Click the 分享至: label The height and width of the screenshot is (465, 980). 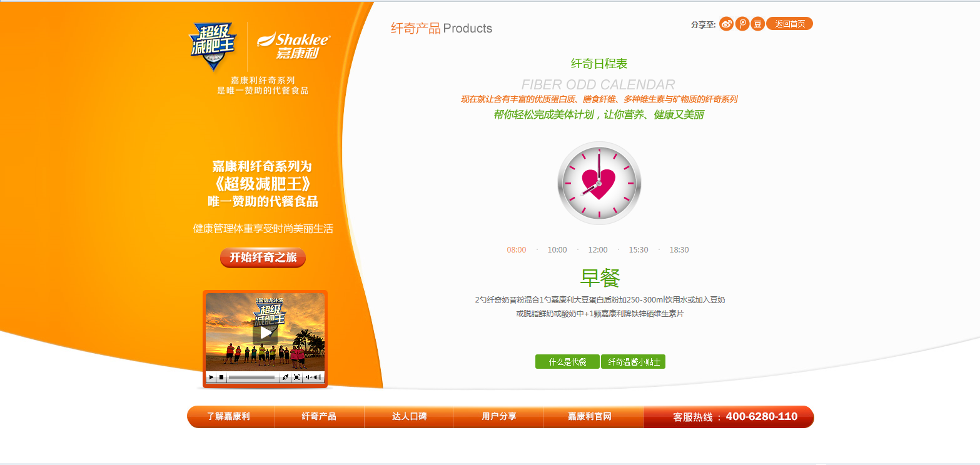(703, 25)
